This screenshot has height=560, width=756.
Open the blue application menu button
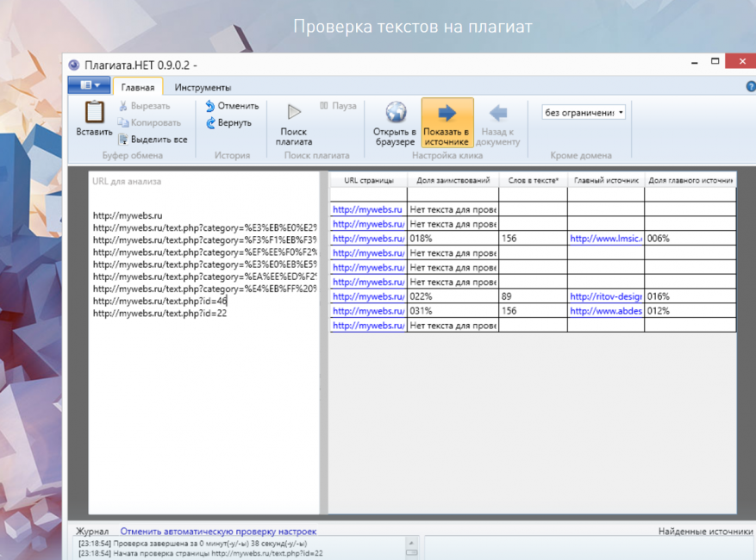89,85
